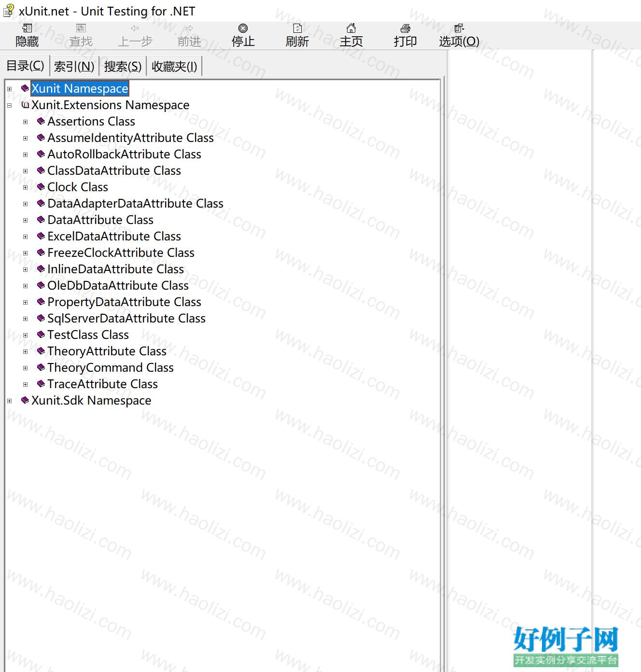Expand the TestClass Class node
641x672 pixels.
coord(26,336)
